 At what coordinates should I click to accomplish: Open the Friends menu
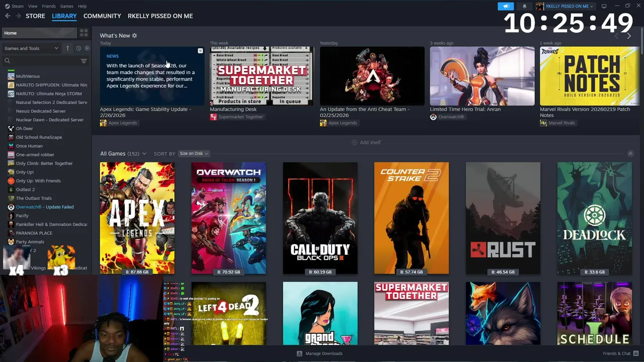(49, 6)
